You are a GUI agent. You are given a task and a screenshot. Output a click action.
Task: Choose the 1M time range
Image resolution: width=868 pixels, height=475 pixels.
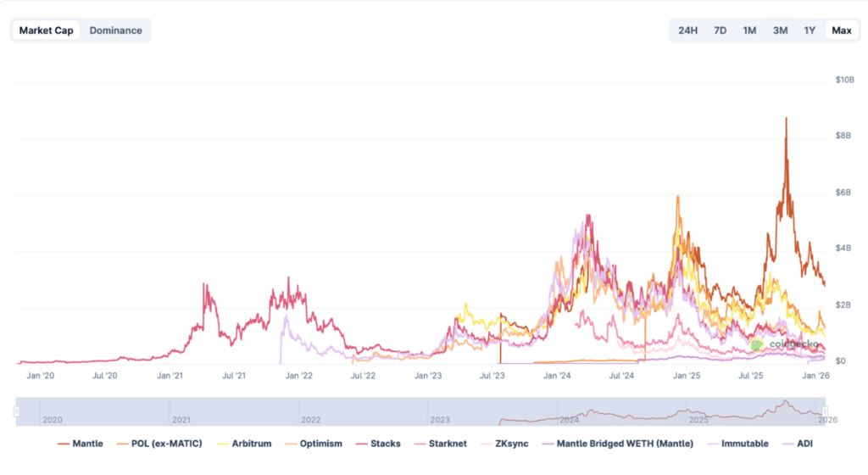749,31
